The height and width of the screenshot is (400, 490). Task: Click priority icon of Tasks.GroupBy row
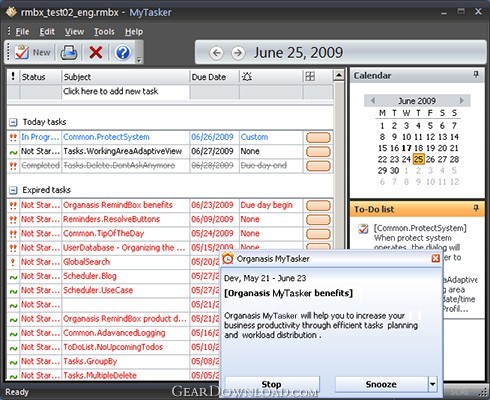(13, 362)
